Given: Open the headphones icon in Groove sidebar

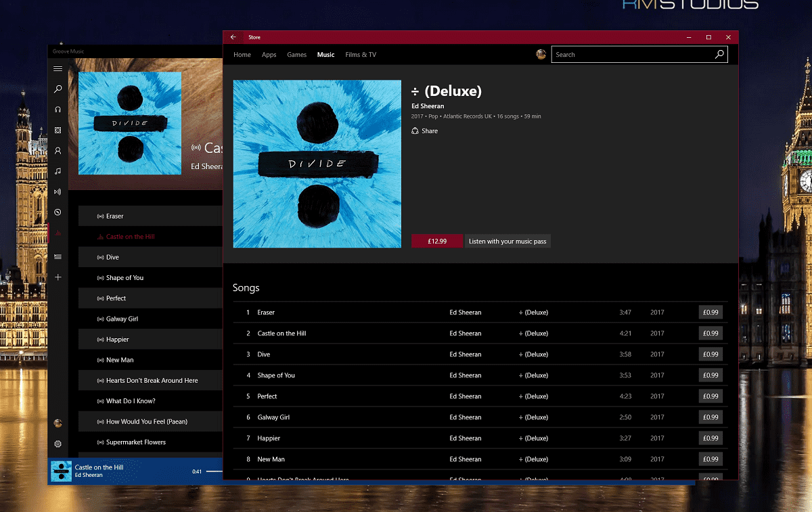Looking at the screenshot, I should tap(58, 110).
